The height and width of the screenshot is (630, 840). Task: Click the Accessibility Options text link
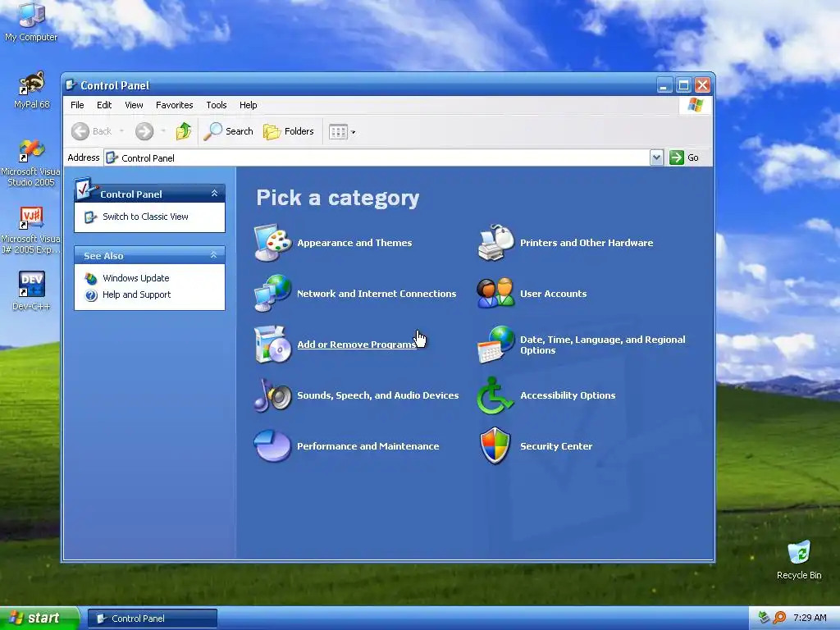568,395
